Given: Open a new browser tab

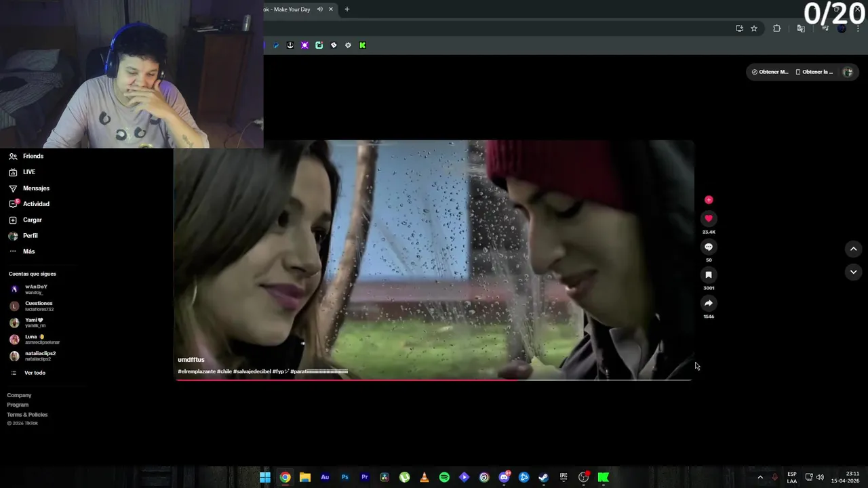Looking at the screenshot, I should point(347,9).
